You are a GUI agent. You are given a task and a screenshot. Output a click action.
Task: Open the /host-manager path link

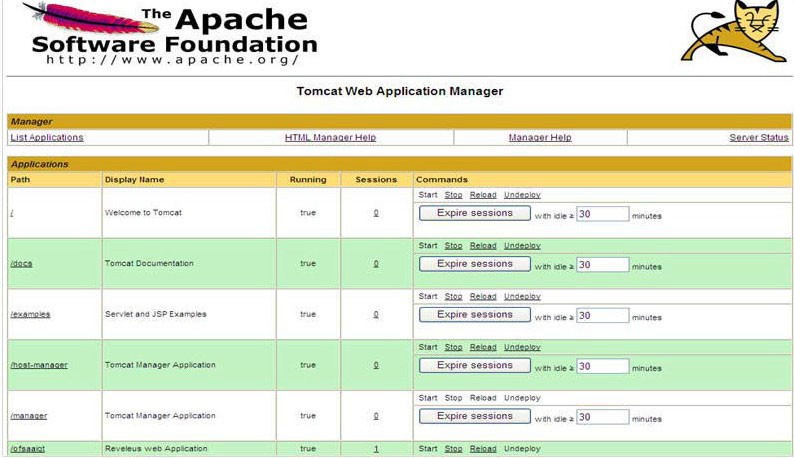(39, 365)
